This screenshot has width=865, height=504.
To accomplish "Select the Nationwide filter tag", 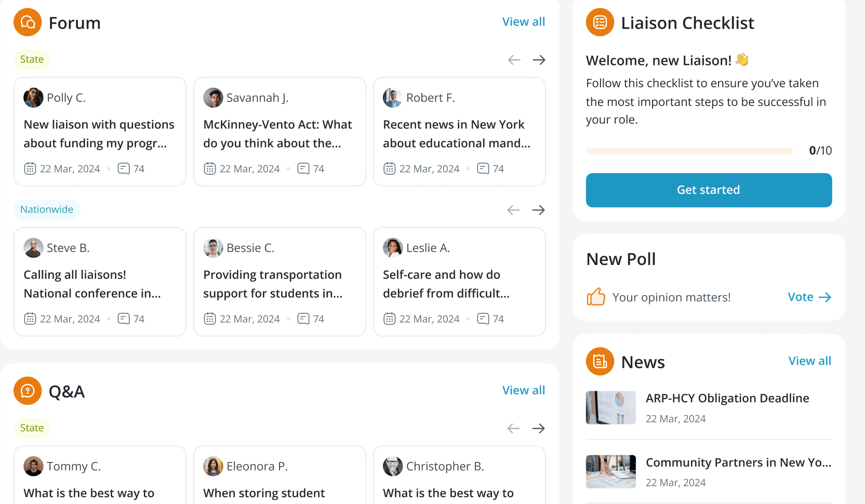I will pos(47,209).
